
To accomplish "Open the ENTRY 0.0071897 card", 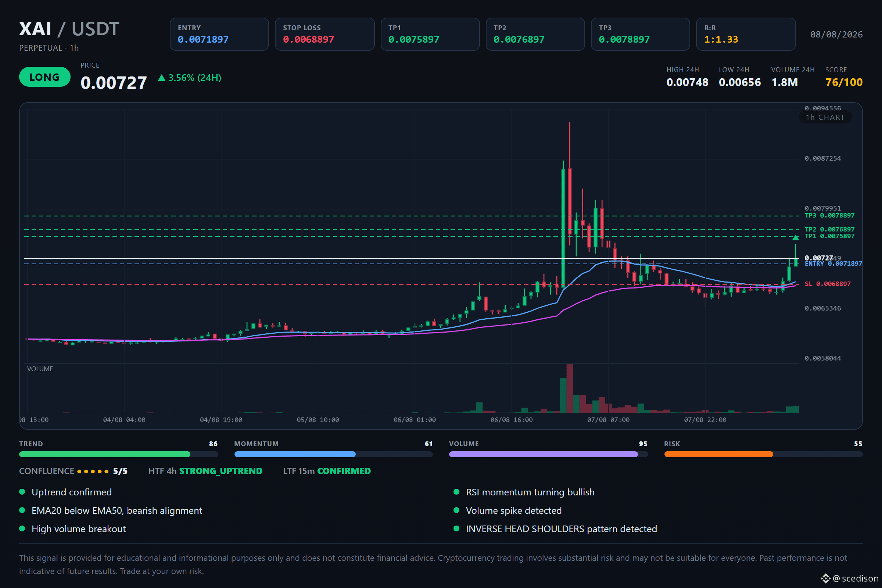I will pos(219,34).
